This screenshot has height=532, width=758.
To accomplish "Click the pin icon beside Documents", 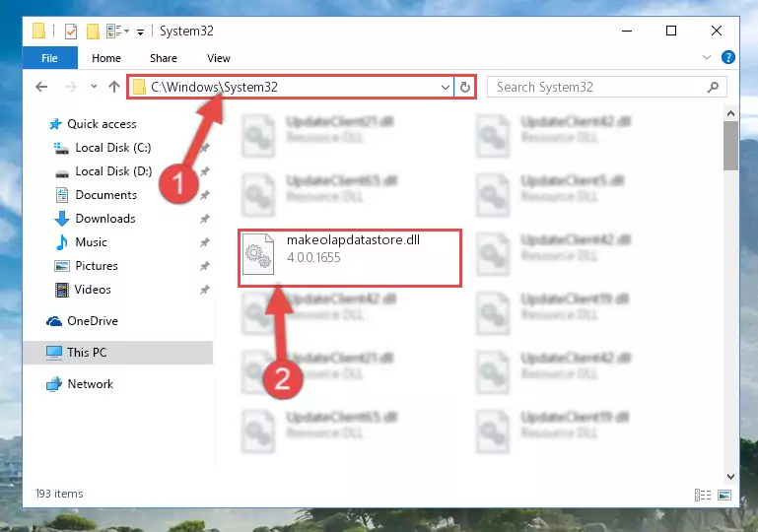I will tap(205, 195).
